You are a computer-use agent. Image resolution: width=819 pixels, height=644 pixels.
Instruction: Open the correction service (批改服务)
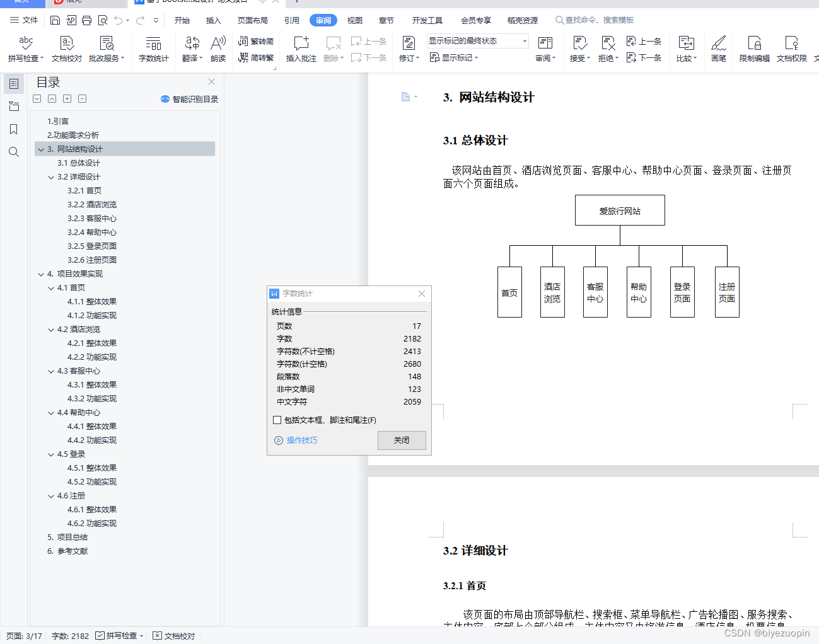(x=107, y=49)
